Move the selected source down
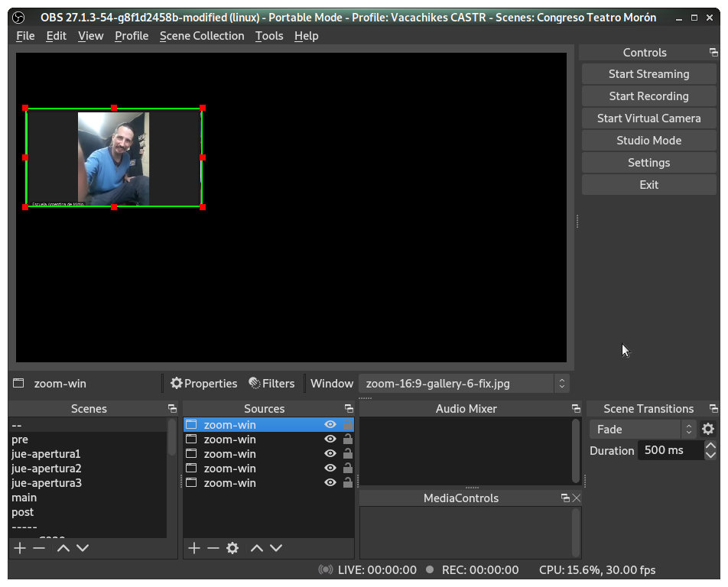Screen dimensions: 728x587 pos(276,547)
